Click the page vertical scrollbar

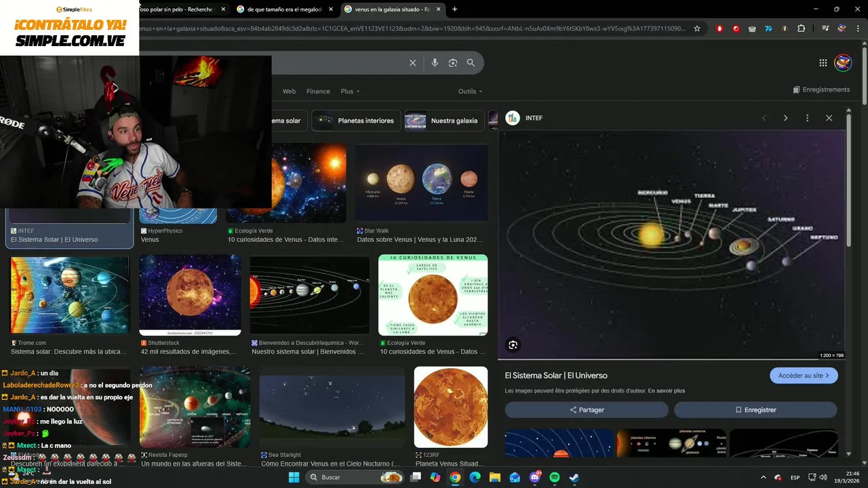[x=866, y=75]
